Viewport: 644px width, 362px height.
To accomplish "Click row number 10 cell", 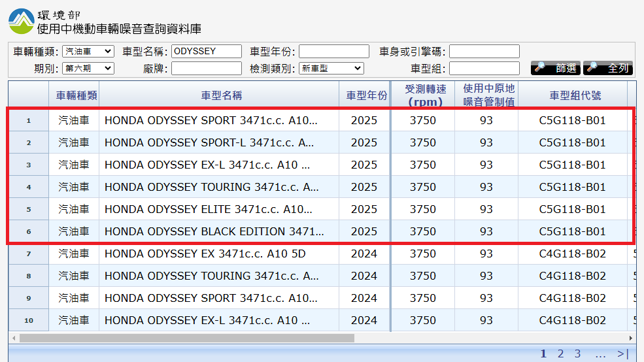I will pos(29,320).
